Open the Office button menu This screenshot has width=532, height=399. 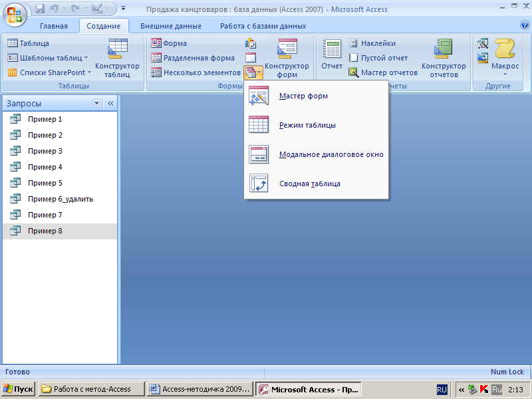pyautogui.click(x=15, y=15)
